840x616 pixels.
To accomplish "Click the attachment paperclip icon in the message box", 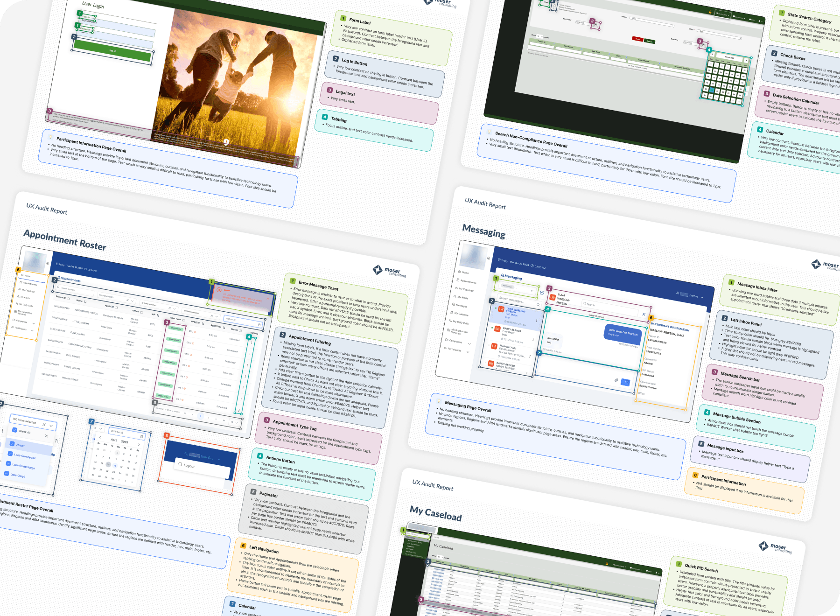I will pos(616,380).
